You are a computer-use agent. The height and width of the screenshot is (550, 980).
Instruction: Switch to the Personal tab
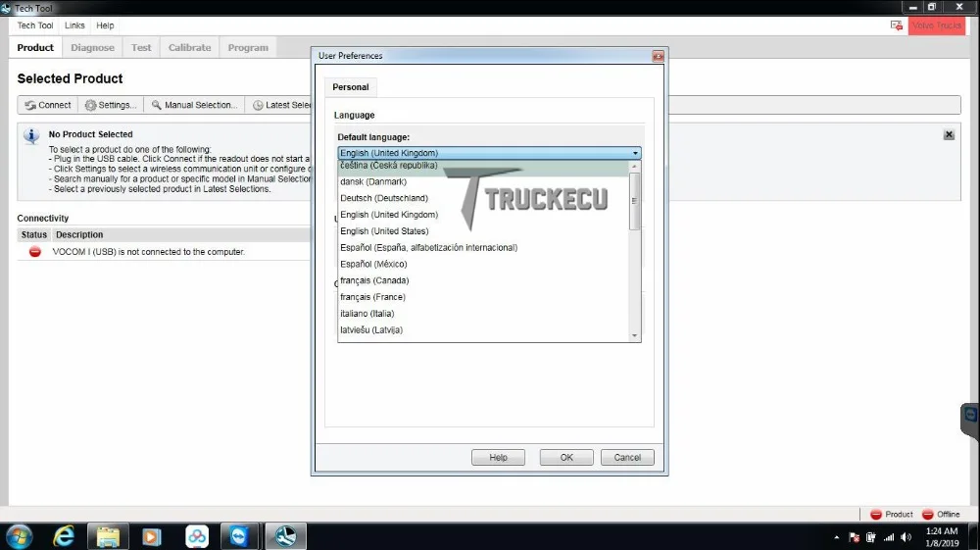click(x=351, y=87)
